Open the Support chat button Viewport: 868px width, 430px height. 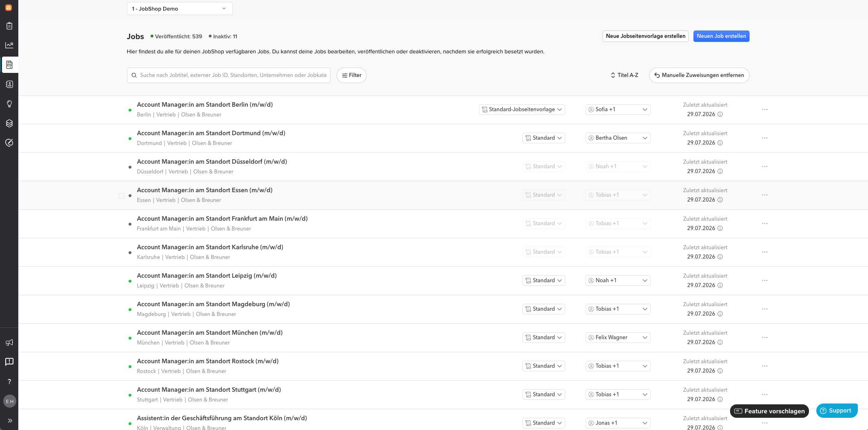pyautogui.click(x=837, y=410)
